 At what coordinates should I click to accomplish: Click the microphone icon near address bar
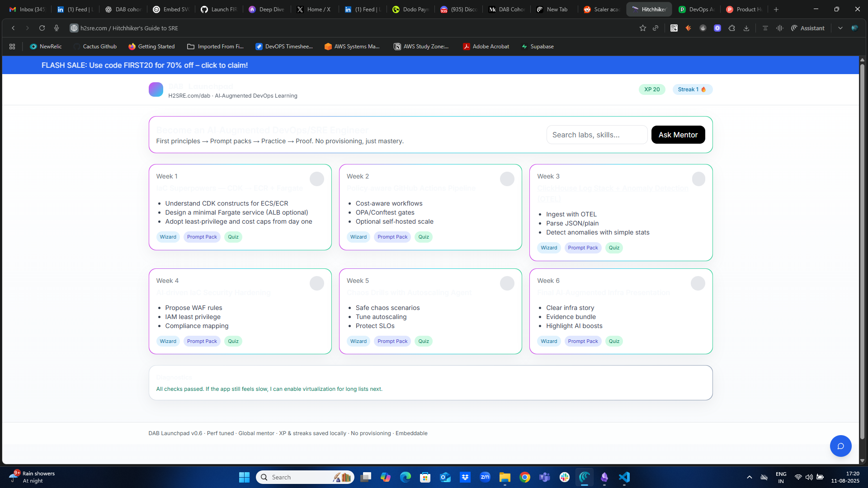click(x=57, y=28)
